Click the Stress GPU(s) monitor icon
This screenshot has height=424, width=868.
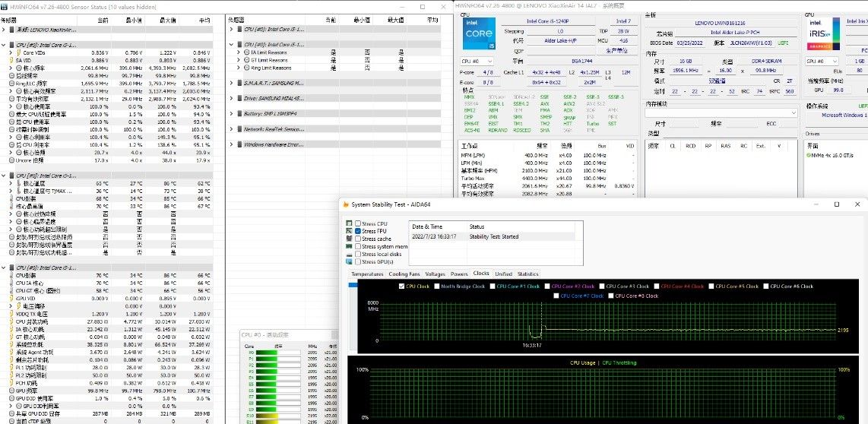pos(349,262)
